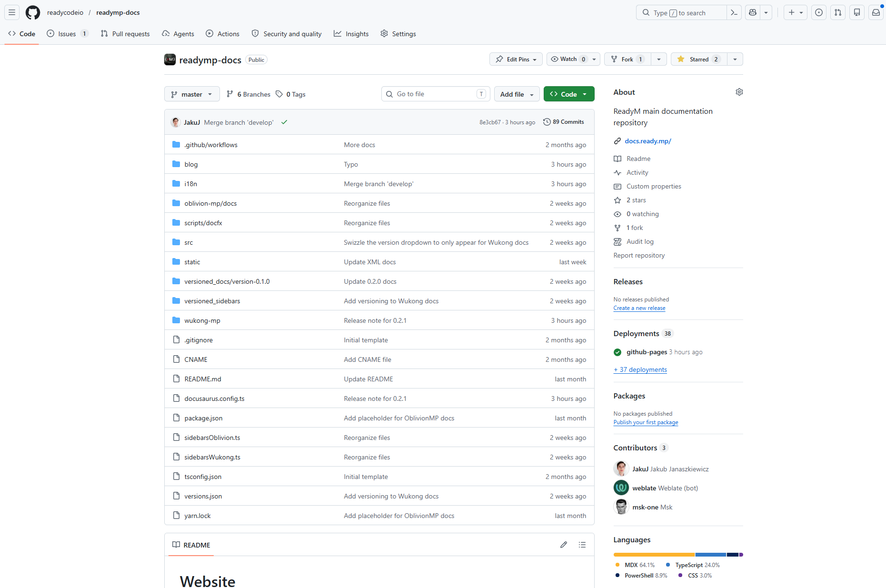Open the src folder icon
886x588 pixels.
point(176,242)
